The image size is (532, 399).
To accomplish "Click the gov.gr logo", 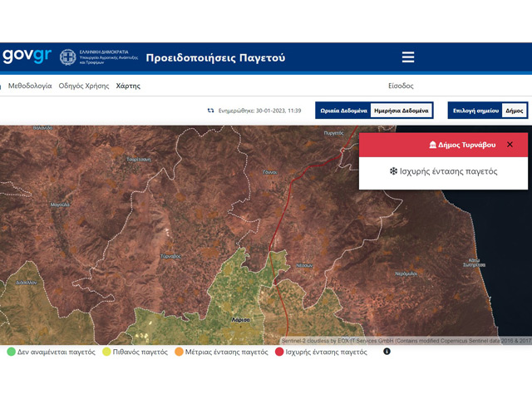I will (x=26, y=57).
